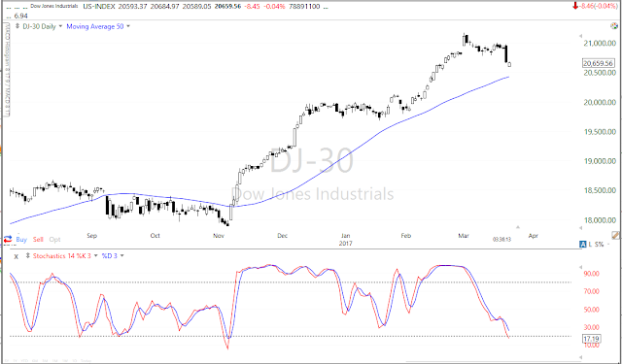Click the 20,659.56 current price box

click(x=599, y=63)
